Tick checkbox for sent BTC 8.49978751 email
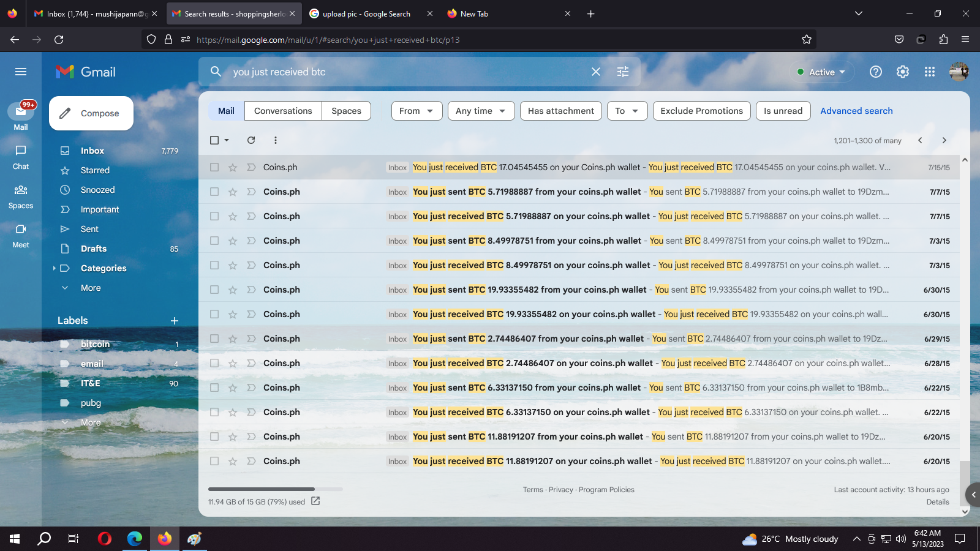Screen dimensions: 980x551 [x=214, y=241]
